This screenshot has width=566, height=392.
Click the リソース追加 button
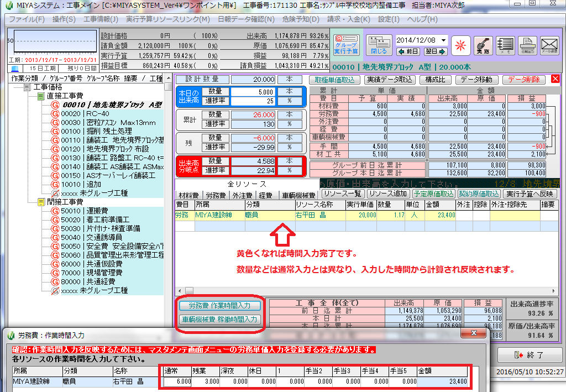point(388,194)
